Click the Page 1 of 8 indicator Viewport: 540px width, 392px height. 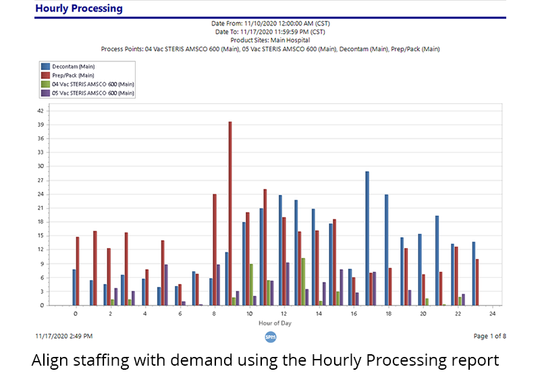point(490,336)
